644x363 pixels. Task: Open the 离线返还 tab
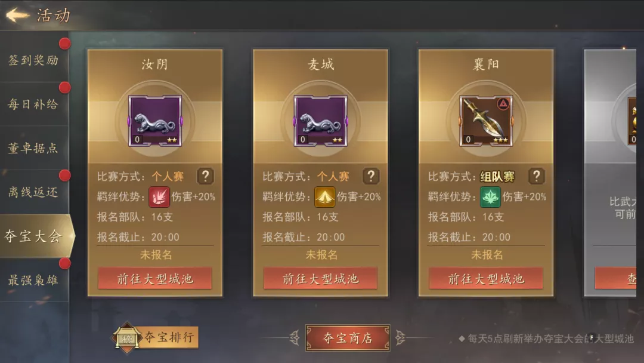35,192
